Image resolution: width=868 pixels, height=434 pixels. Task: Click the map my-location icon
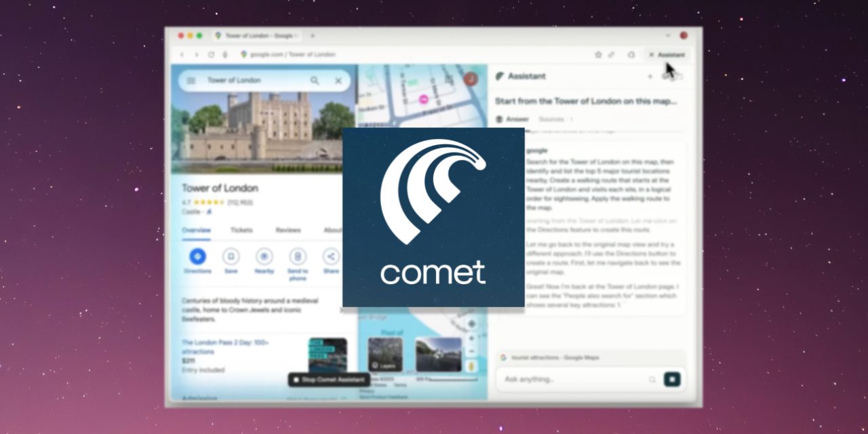pyautogui.click(x=472, y=323)
